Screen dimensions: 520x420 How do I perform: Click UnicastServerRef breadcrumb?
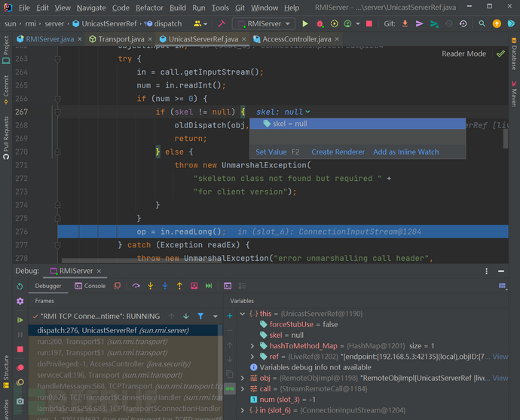click(105, 23)
